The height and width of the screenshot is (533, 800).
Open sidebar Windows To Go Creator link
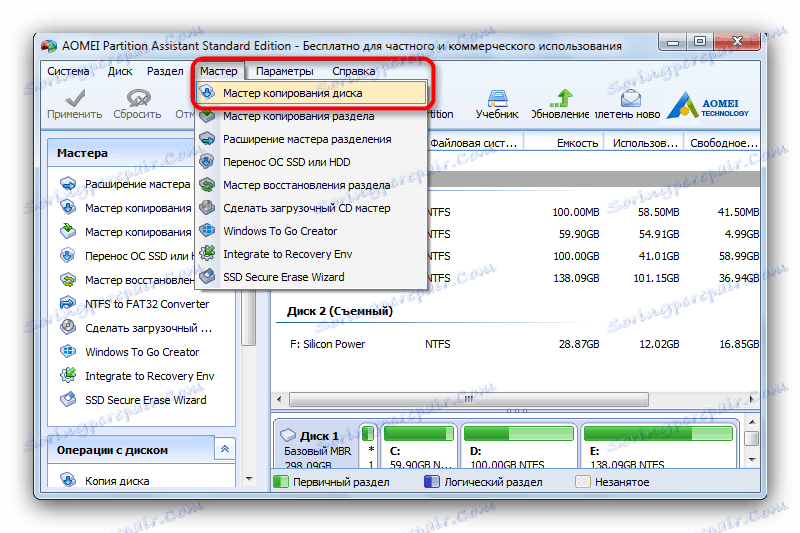[x=142, y=352]
